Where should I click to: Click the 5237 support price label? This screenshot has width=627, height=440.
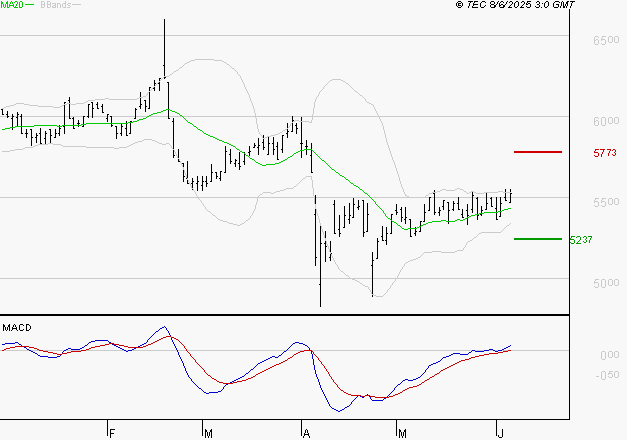coord(582,240)
